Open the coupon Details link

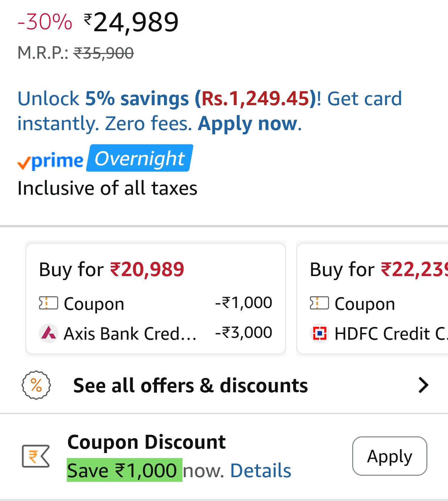(x=261, y=471)
